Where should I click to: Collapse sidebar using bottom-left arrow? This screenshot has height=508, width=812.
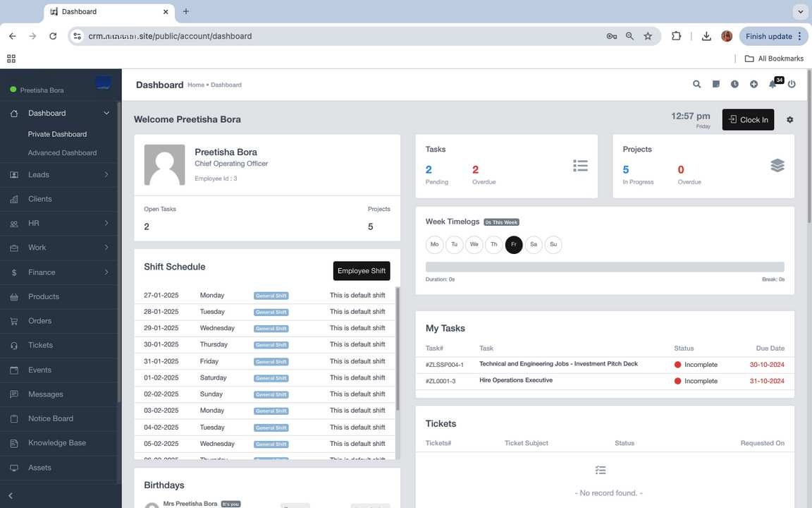[11, 496]
